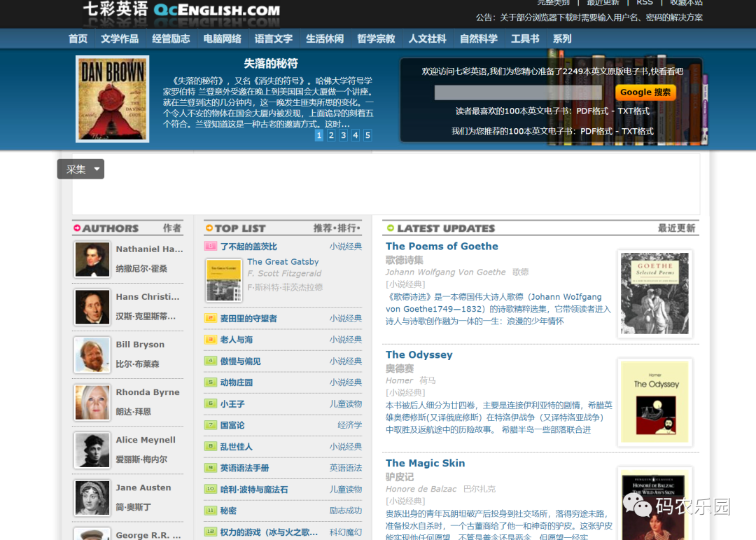The height and width of the screenshot is (540, 756).
Task: Click rank 5 badge beside 动物庄园
Action: (211, 382)
